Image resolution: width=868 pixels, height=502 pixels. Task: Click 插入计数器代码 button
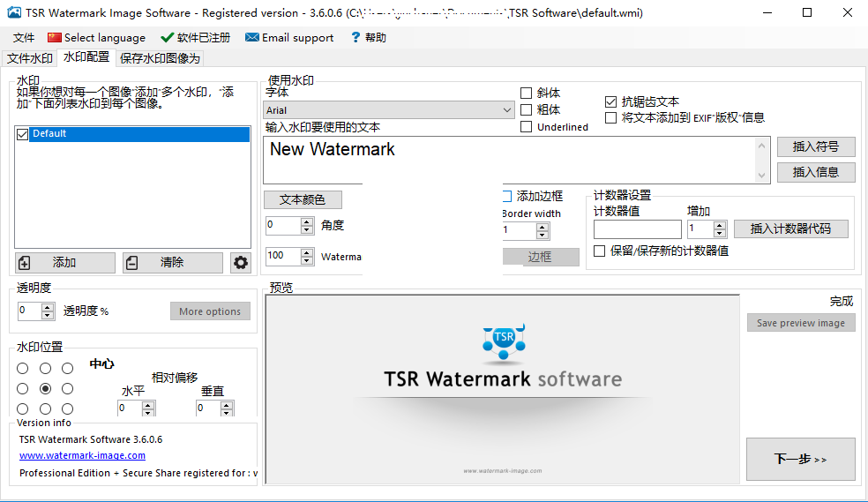(x=791, y=229)
